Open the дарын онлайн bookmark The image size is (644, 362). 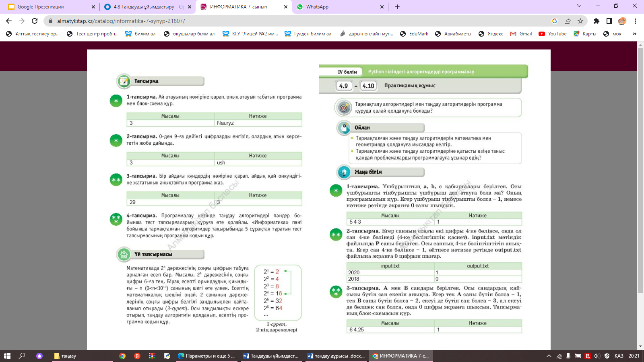(x=366, y=34)
